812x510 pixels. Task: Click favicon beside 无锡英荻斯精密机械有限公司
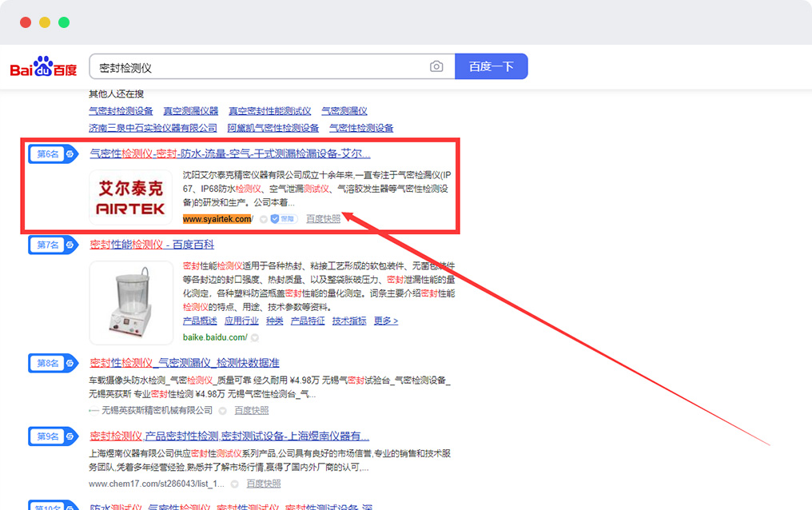[x=94, y=411]
